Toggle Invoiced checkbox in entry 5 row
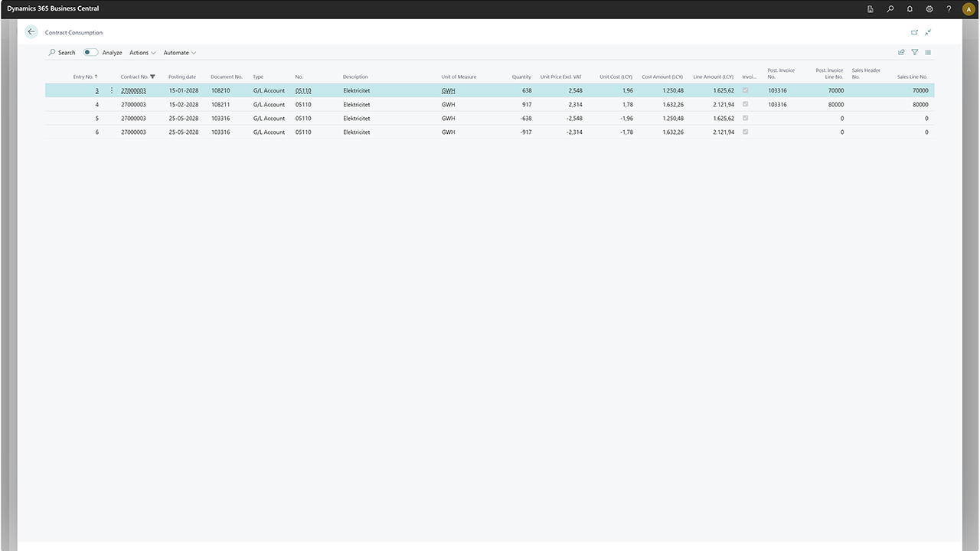980x551 pixels. click(746, 118)
